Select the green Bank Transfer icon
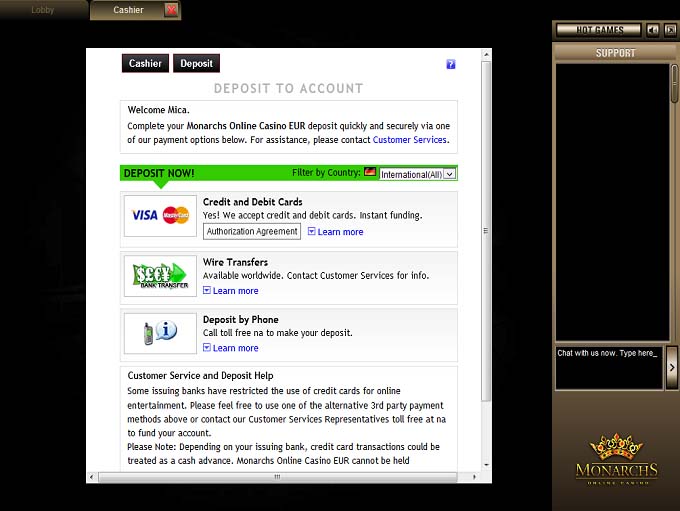This screenshot has height=511, width=680. coord(160,275)
